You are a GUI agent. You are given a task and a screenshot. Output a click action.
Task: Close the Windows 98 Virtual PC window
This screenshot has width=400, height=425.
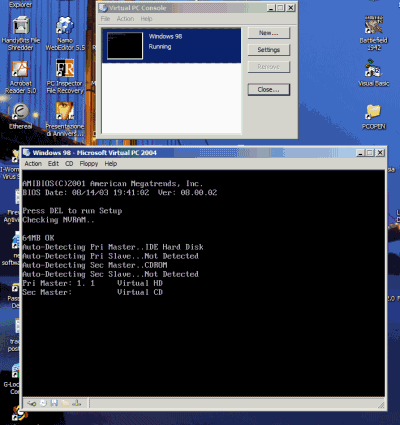380,153
